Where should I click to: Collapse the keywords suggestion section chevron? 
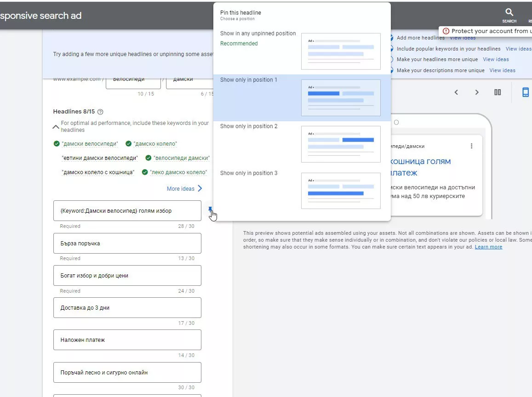pos(56,127)
